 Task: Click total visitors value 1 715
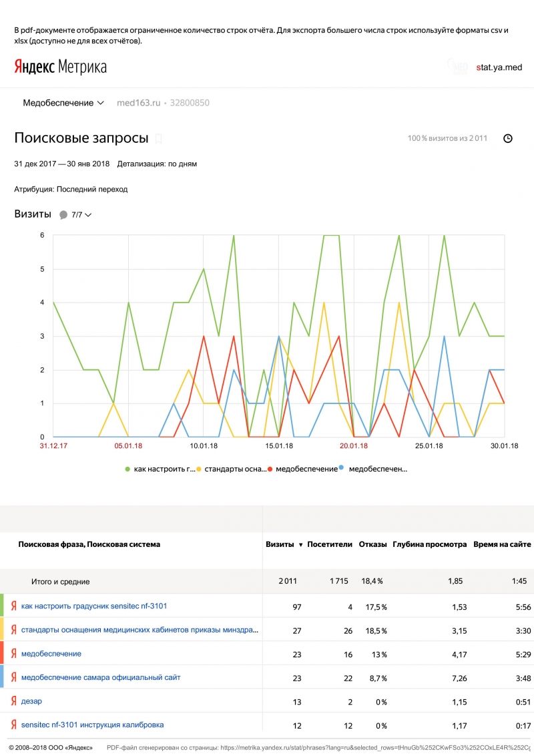click(x=339, y=581)
